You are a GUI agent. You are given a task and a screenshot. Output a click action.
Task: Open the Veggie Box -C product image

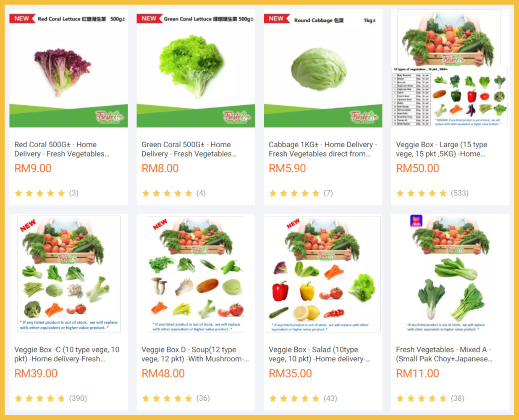point(69,274)
